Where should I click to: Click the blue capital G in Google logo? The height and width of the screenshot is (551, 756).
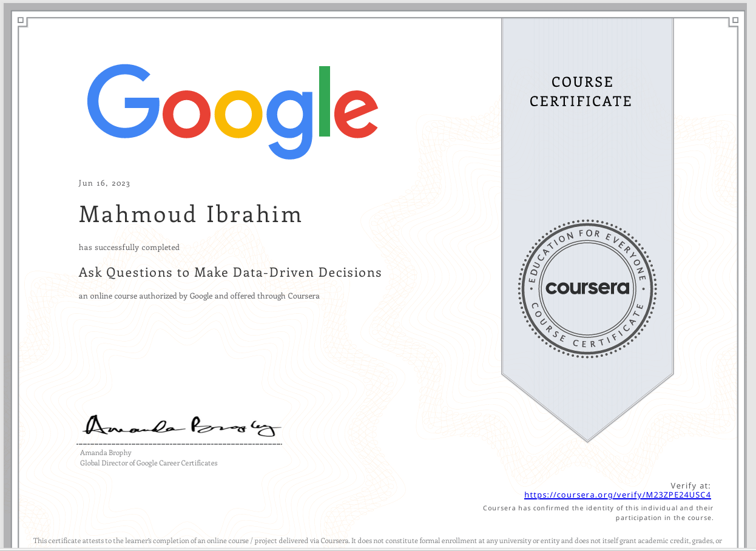pyautogui.click(x=120, y=101)
